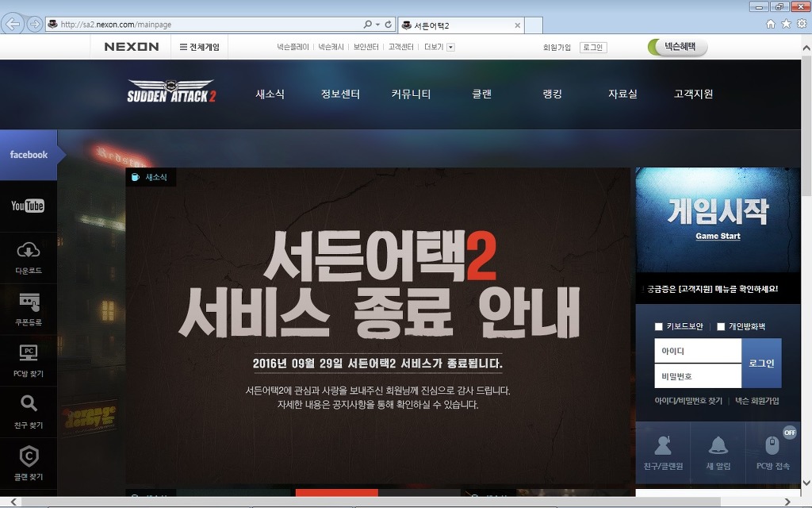The width and height of the screenshot is (812, 508).
Task: Click the horizontal scrollbar right arrow
Action: pos(787,502)
